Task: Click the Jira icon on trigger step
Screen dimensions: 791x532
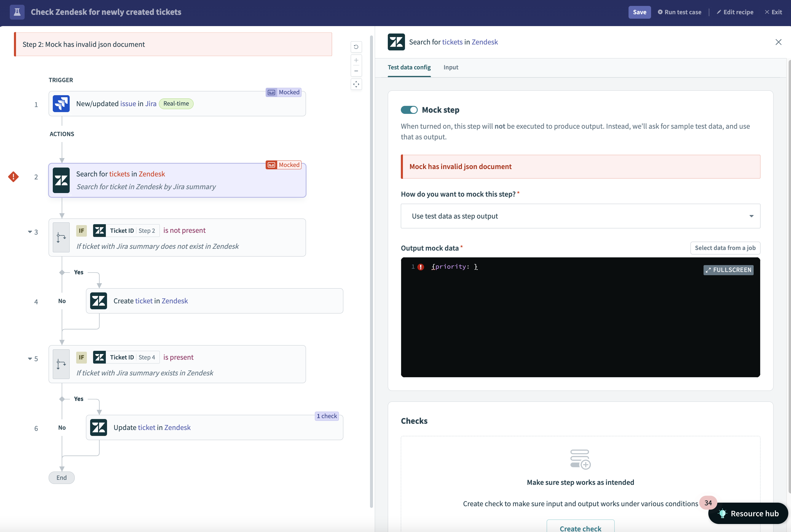Action: pos(61,104)
